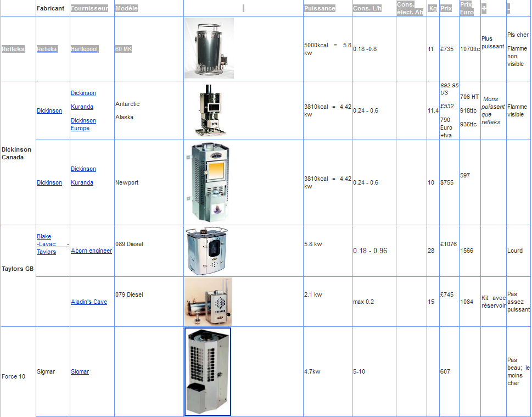Click Dickinson manufacturer link in Newport row

point(49,182)
